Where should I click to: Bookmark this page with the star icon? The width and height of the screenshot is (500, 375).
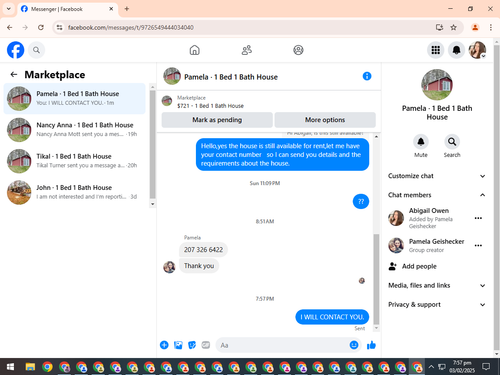(x=453, y=27)
